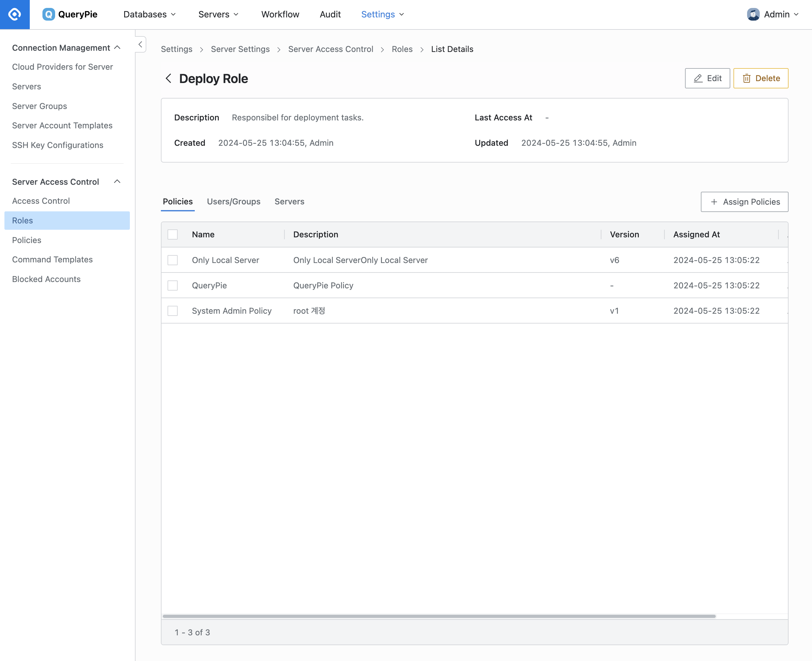Click the Admin user avatar icon
Screen dimensions: 812x661
(x=753, y=15)
